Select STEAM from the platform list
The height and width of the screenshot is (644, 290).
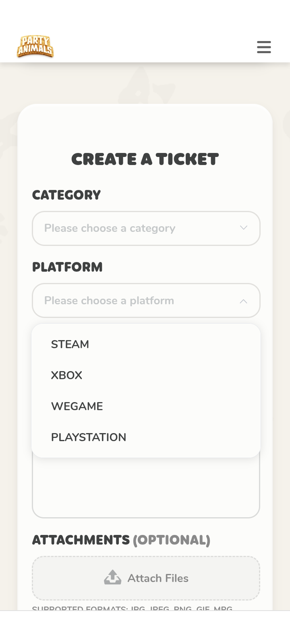(x=70, y=345)
